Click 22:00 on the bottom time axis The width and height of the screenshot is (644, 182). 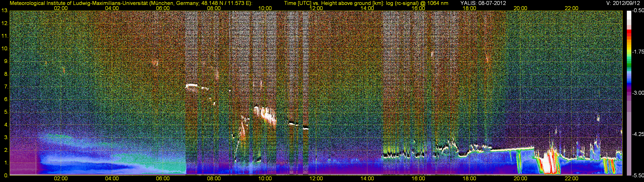pos(571,179)
